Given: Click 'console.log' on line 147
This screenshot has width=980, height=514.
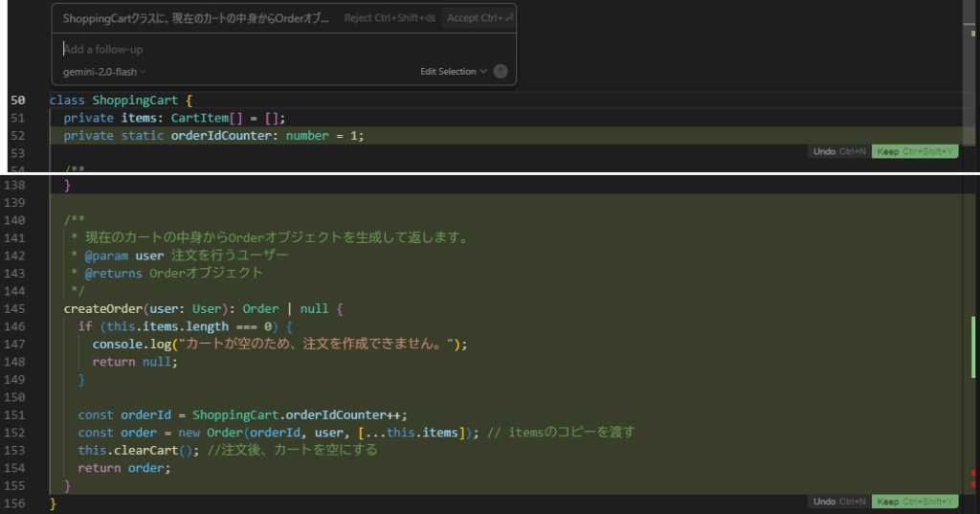Looking at the screenshot, I should [132, 344].
